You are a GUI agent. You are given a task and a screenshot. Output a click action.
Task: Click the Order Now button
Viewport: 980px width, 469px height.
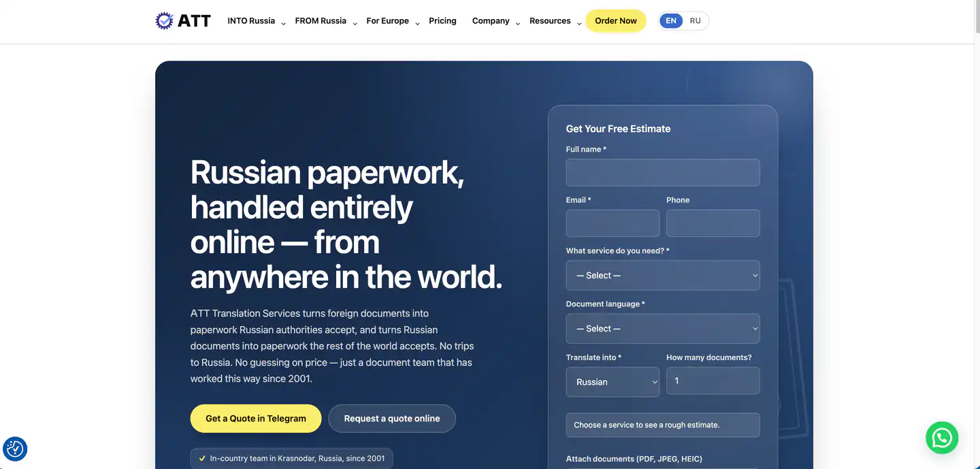click(x=616, y=21)
